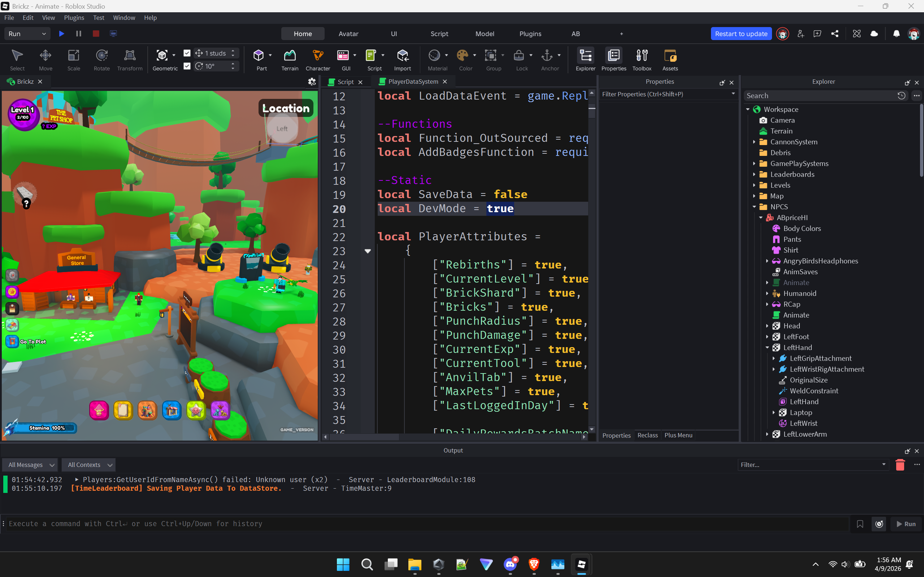Click the Import 3D icon
Image resolution: width=924 pixels, height=577 pixels.
[403, 60]
